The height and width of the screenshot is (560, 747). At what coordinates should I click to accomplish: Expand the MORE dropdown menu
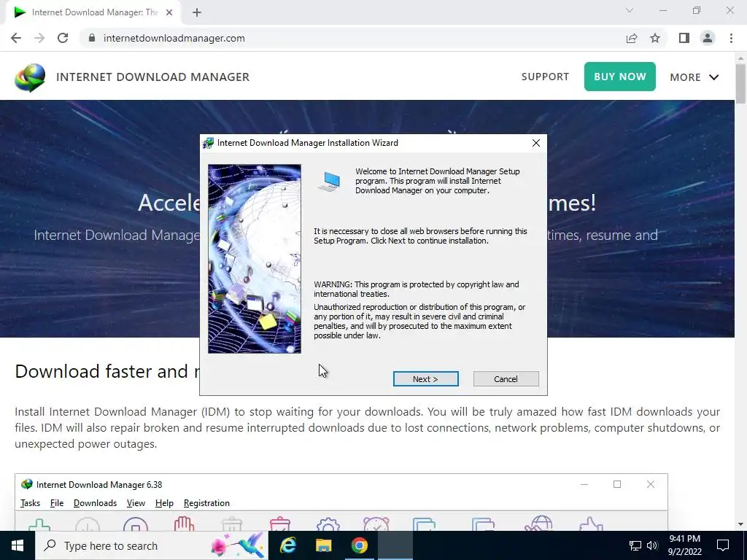[x=694, y=77]
